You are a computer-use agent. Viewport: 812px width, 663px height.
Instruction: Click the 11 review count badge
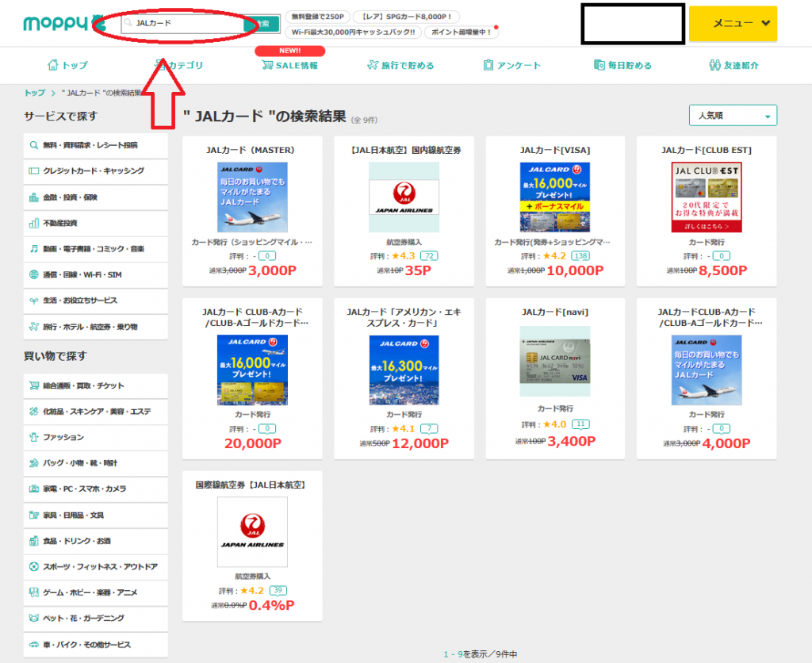click(x=580, y=424)
